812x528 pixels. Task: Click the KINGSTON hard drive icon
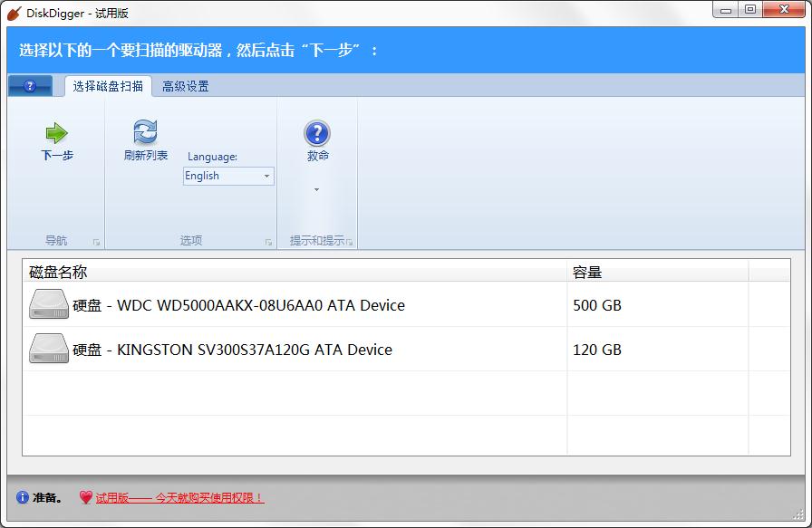[49, 349]
